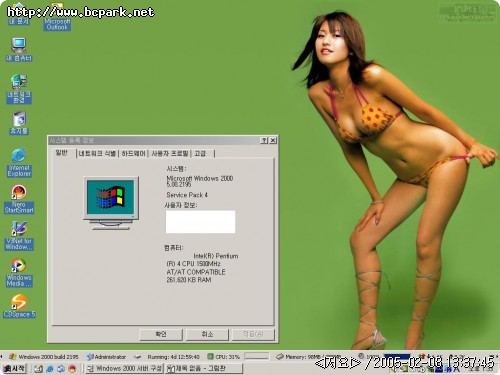
Task: Launch Nero StartSmart from the desktop
Action: 19,199
